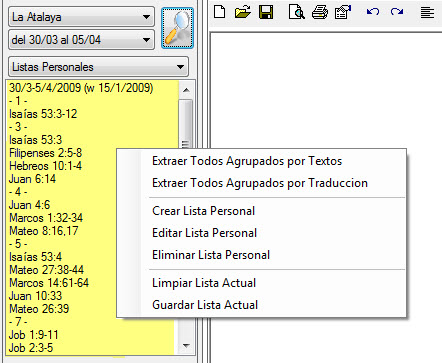
Task: Select the Mateo 8:16,17 entry
Action: pos(44,231)
